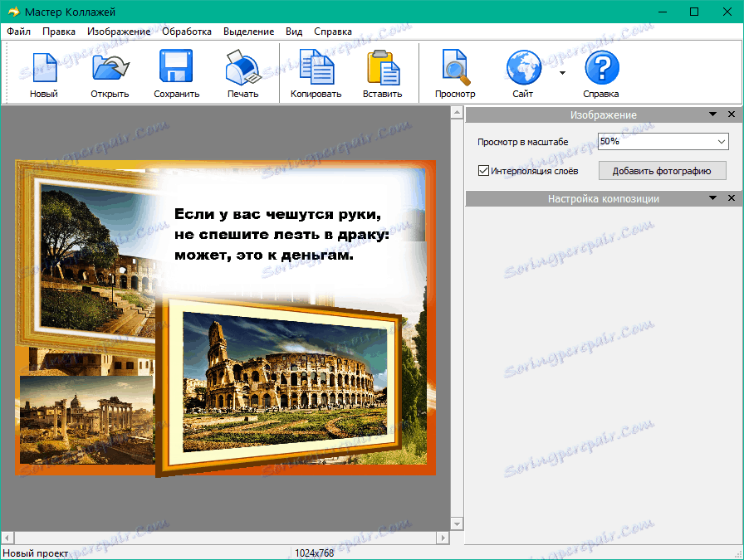Click the horizontal scrollbar right arrow

(443, 538)
